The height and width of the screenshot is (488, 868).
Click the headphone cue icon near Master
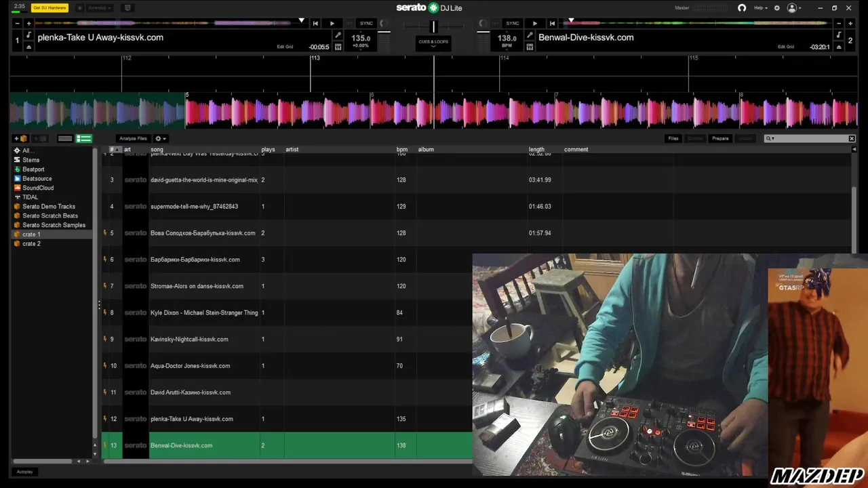(x=742, y=7)
